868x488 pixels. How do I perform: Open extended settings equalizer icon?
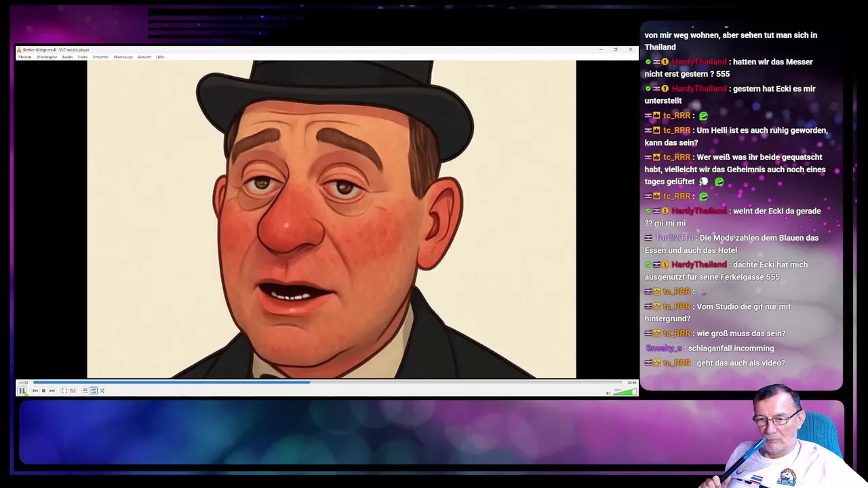73,390
